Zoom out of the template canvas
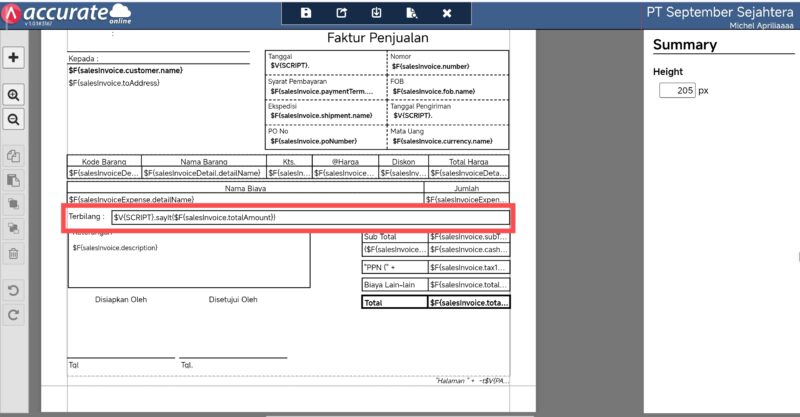This screenshot has height=417, width=800. pyautogui.click(x=14, y=119)
